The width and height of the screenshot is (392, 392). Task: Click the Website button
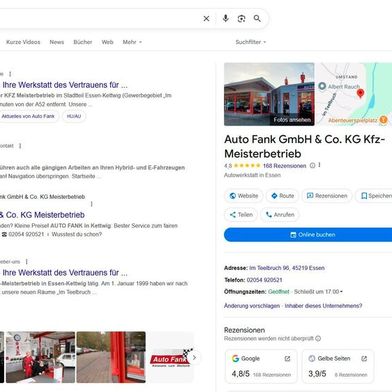(x=244, y=196)
